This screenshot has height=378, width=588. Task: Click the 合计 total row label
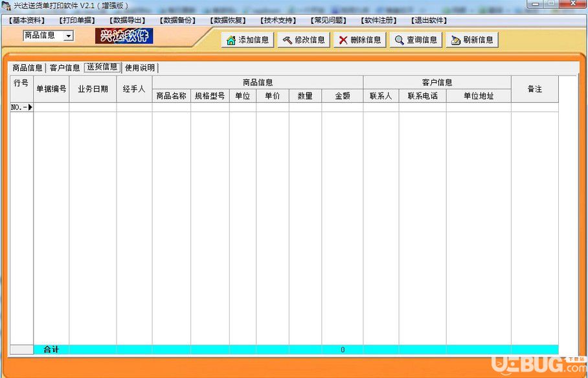point(51,350)
